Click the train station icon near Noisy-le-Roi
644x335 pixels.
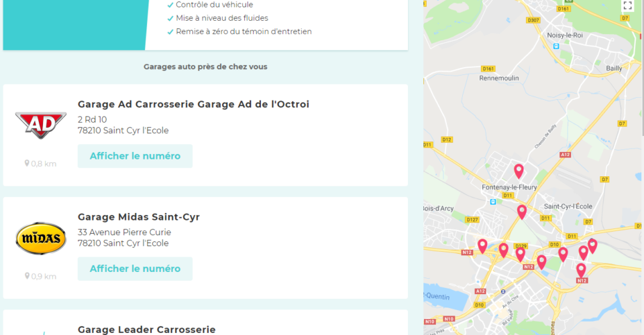(556, 46)
